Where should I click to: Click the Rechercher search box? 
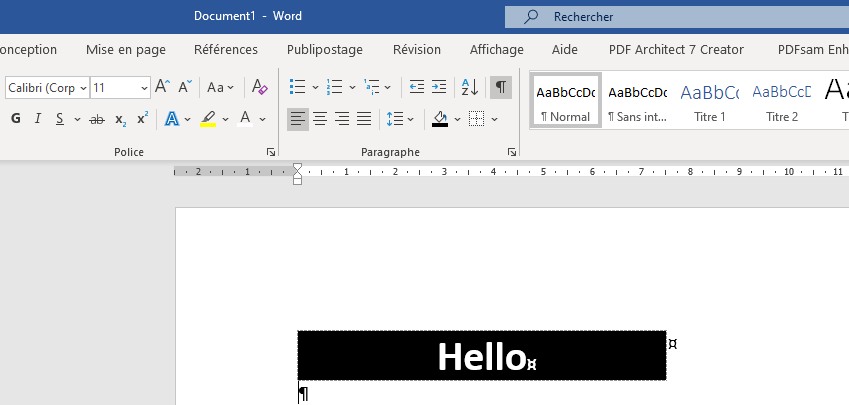(x=677, y=17)
